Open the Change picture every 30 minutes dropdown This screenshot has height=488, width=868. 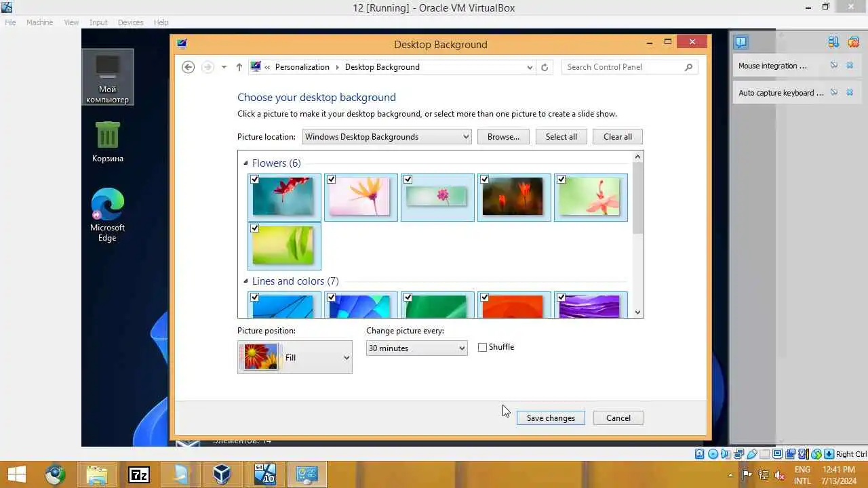tap(416, 348)
